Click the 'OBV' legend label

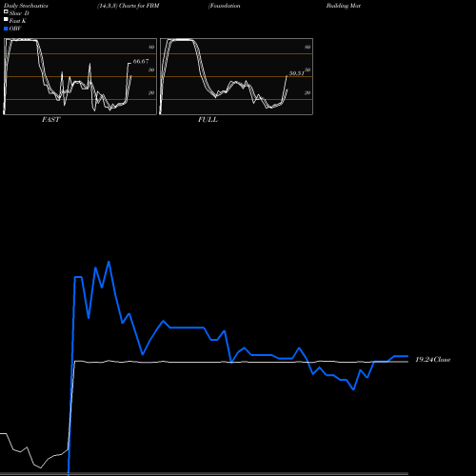(x=15, y=29)
